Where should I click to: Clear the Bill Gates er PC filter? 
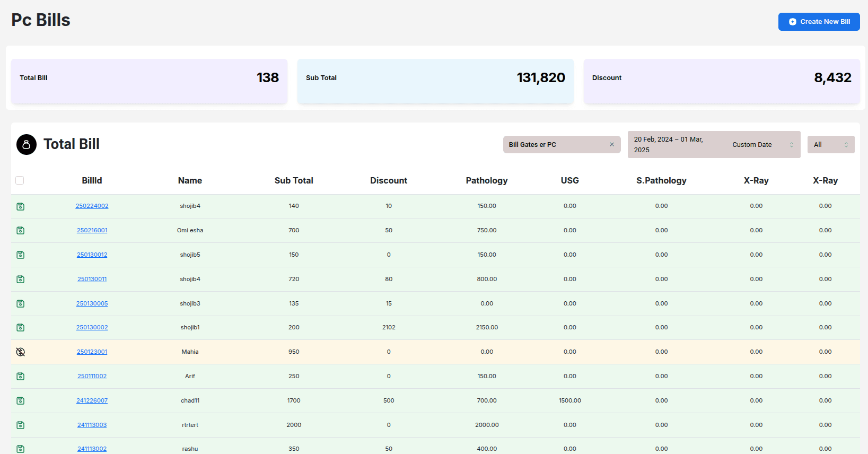pyautogui.click(x=611, y=144)
